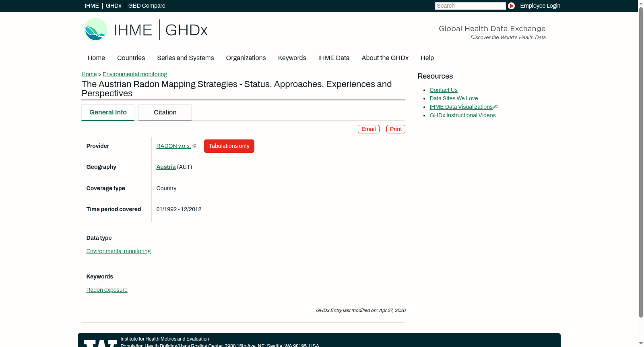Open GBD Compare link
Viewport: 644px width, 347px height.
147,6
